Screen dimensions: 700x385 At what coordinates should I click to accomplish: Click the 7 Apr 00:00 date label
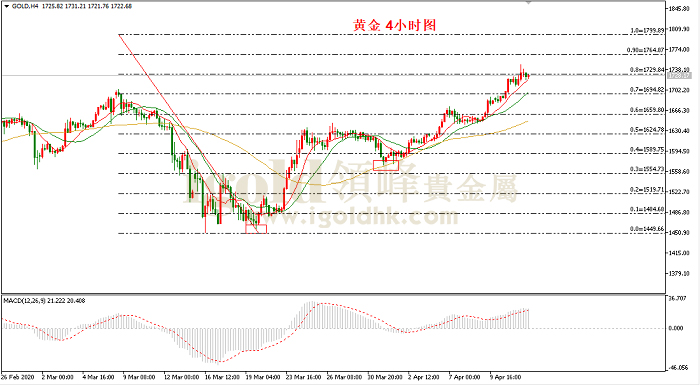[x=465, y=377]
